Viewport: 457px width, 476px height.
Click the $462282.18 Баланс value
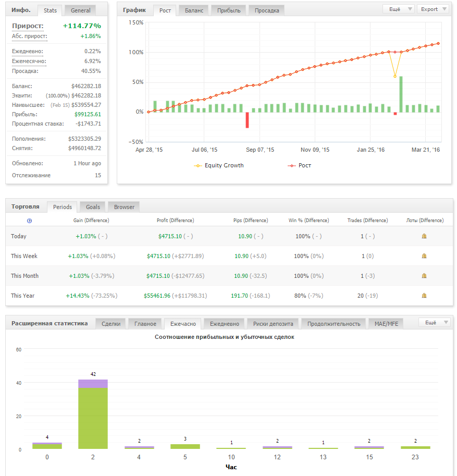point(86,86)
